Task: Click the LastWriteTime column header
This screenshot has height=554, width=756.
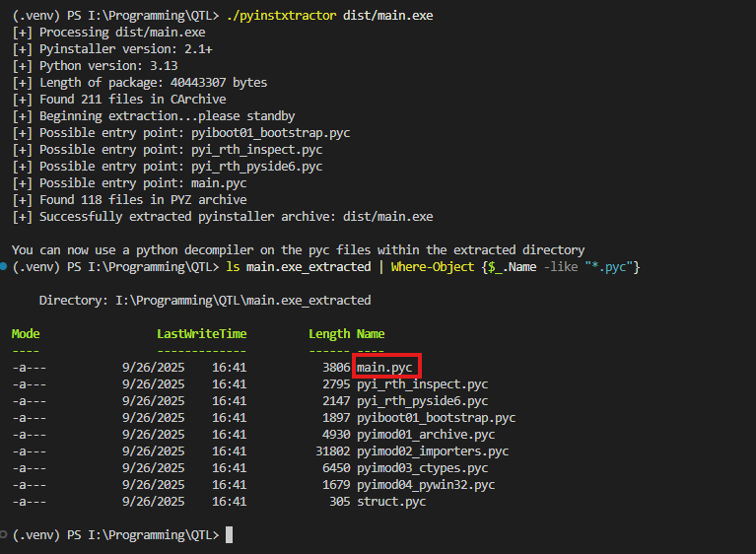Action: (x=201, y=334)
